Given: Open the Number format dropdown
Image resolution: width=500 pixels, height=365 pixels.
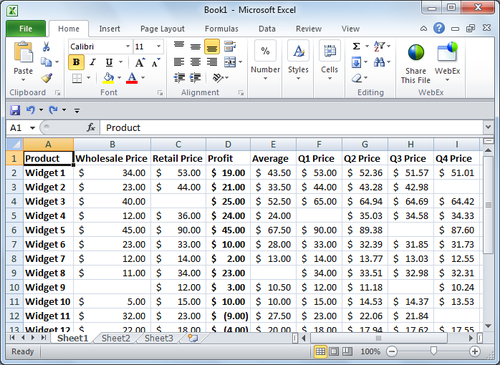Looking at the screenshot, I should point(265,79).
